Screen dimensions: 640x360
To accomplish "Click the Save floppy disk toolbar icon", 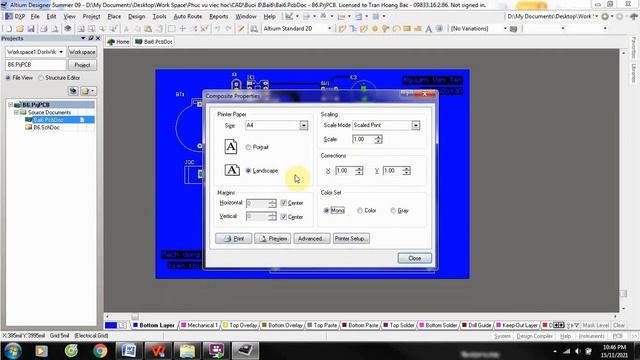I will click(31, 29).
